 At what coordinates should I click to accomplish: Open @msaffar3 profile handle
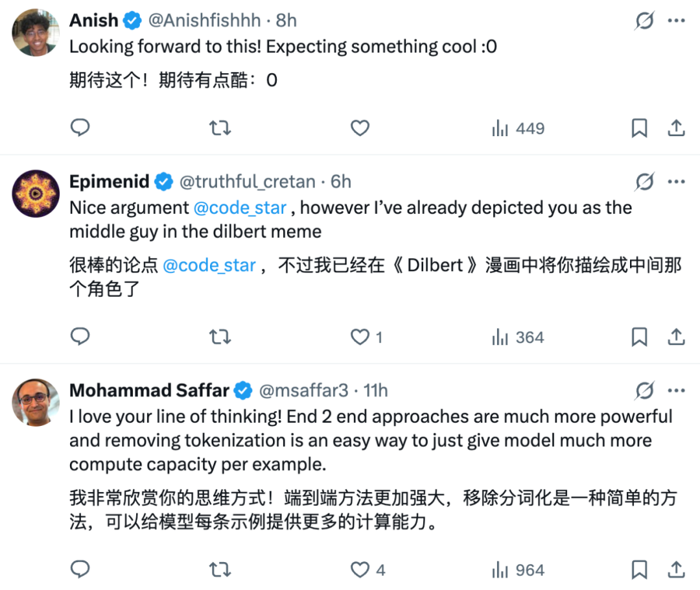(x=303, y=390)
